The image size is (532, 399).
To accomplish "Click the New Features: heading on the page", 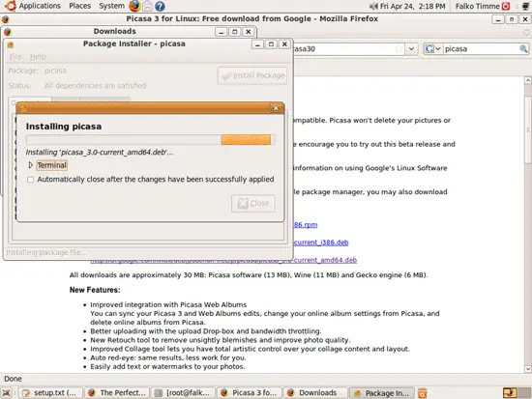I will [95, 290].
